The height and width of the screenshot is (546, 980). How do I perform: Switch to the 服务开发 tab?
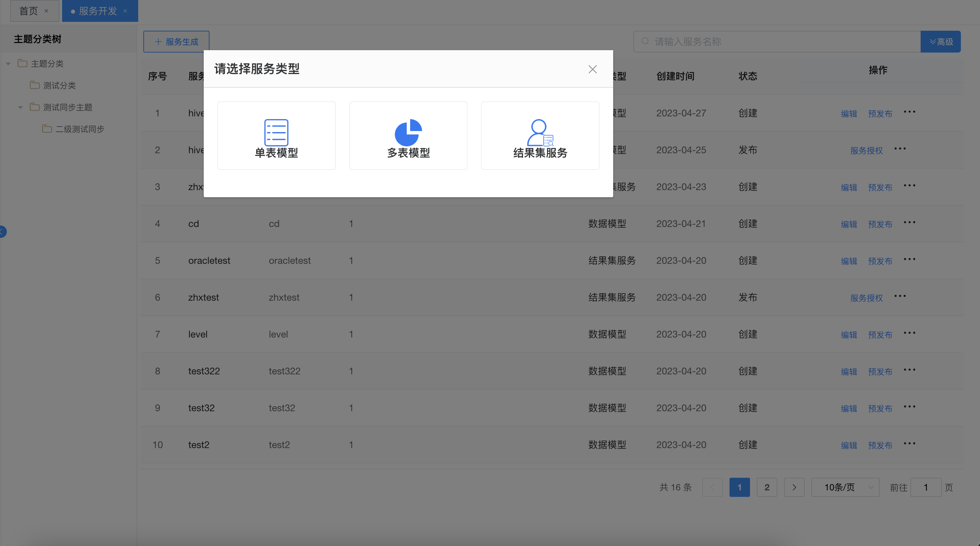[98, 11]
